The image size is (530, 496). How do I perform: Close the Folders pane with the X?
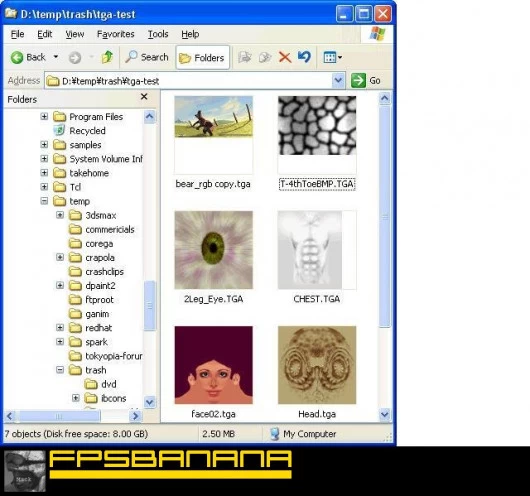pos(144,97)
